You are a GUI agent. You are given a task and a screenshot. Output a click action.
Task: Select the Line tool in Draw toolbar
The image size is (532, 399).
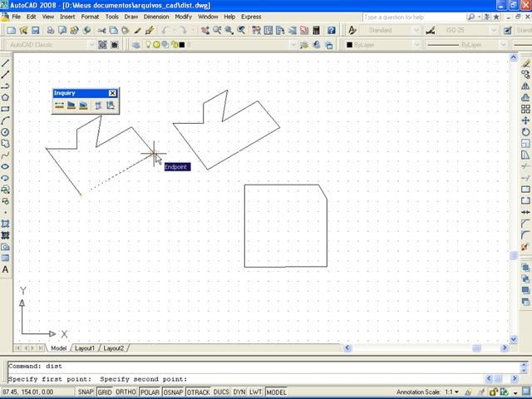point(5,63)
